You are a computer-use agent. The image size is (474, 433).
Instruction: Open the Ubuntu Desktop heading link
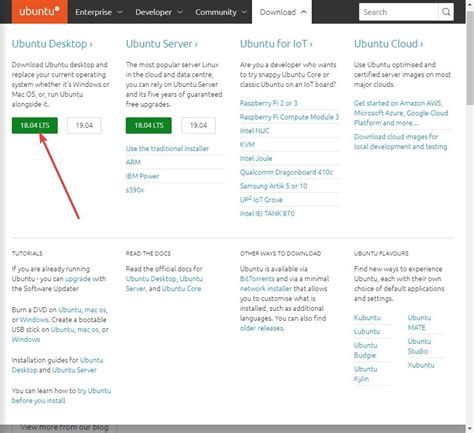coord(52,44)
